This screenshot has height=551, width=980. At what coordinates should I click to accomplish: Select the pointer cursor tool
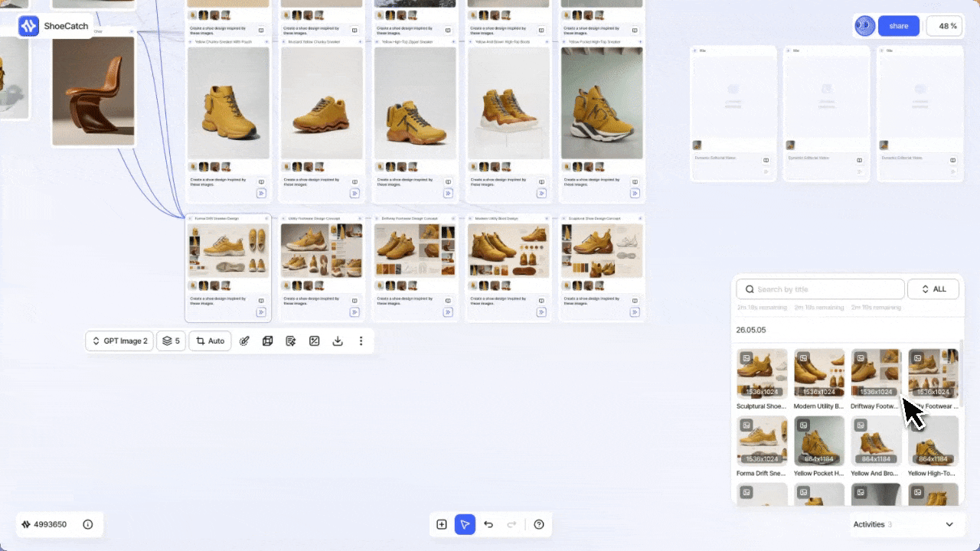click(x=465, y=524)
